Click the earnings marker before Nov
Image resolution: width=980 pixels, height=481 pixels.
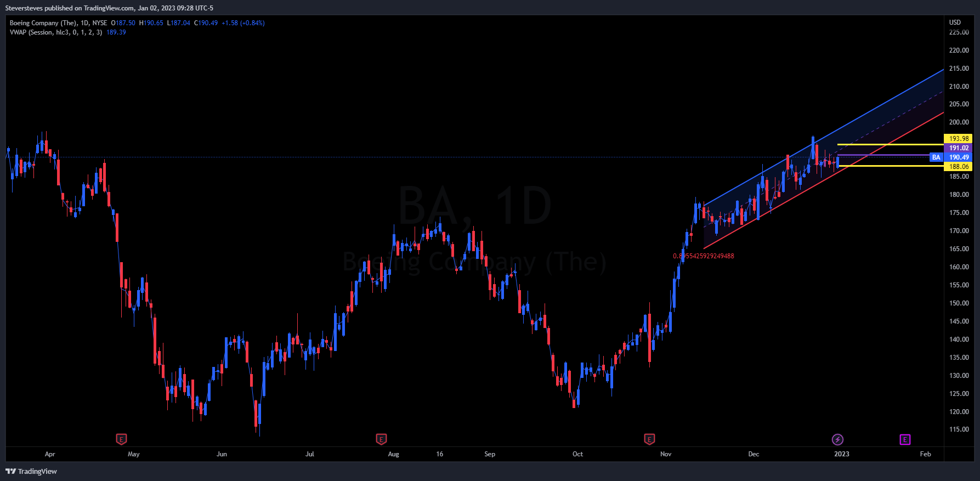[649, 439]
